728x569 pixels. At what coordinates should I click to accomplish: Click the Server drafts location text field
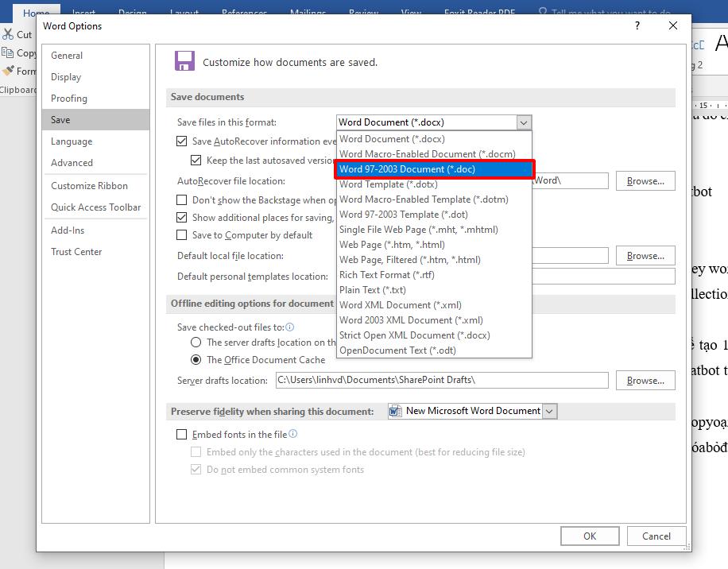click(x=442, y=380)
